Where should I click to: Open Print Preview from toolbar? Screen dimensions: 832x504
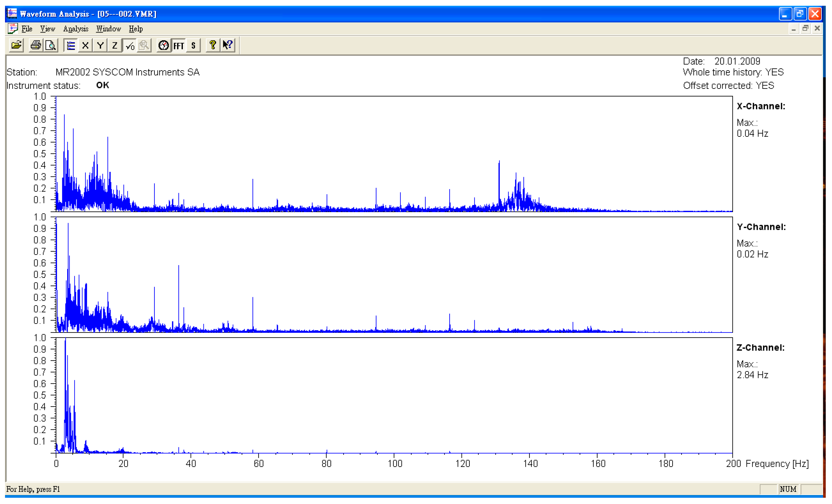coord(51,45)
